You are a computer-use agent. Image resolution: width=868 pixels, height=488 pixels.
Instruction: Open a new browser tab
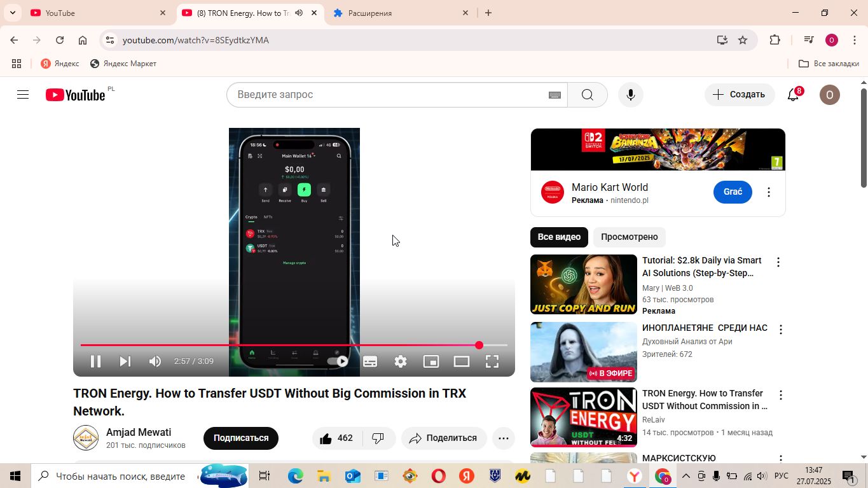pos(488,13)
